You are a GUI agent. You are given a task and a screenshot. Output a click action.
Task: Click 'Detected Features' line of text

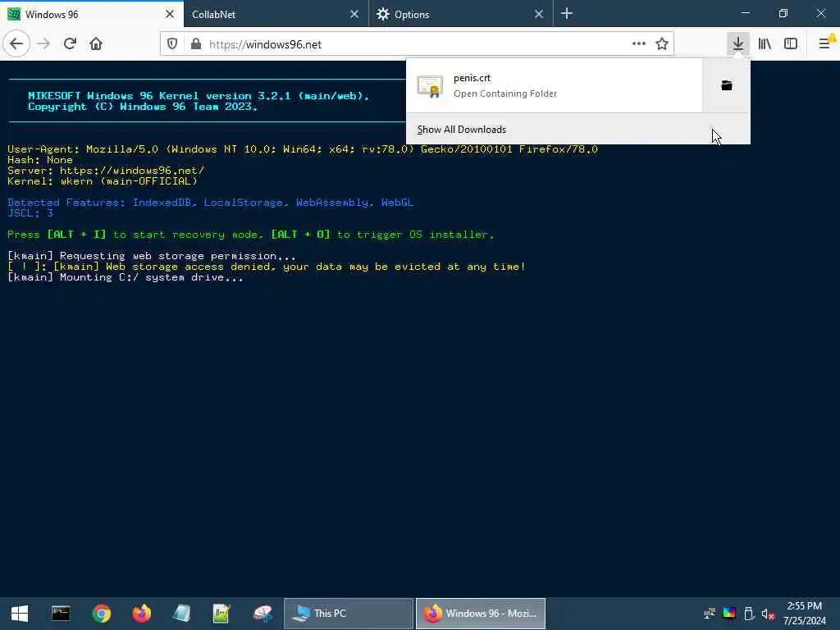click(211, 203)
